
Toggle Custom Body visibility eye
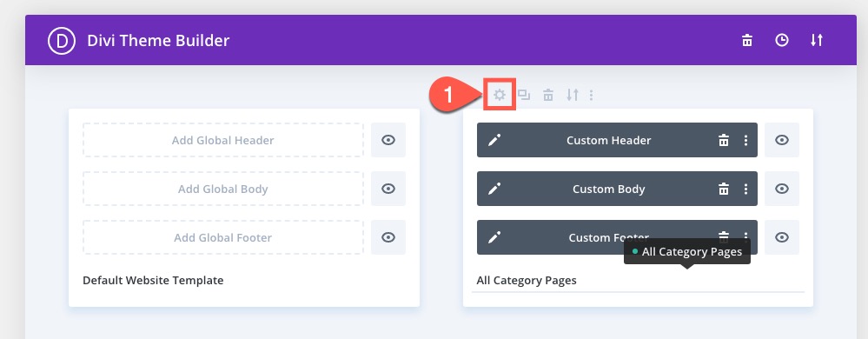pos(782,189)
